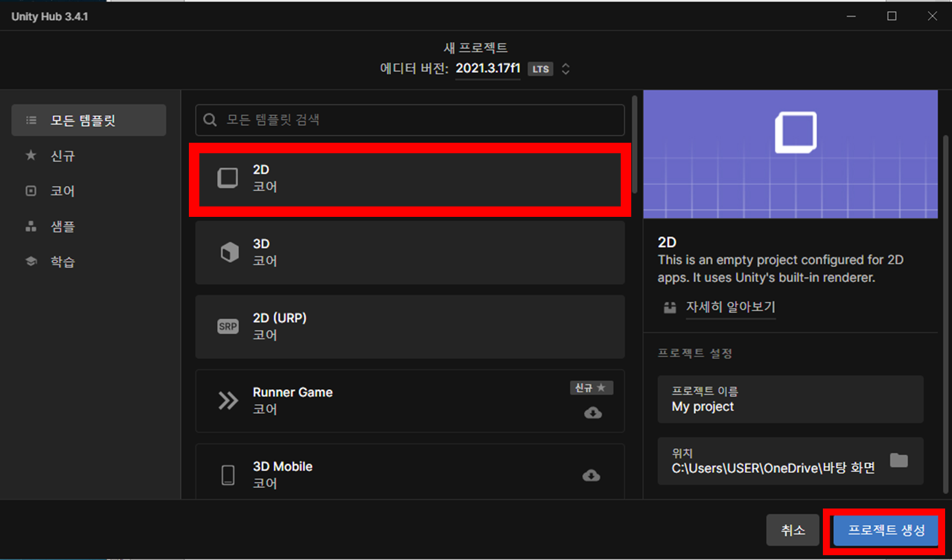Click the 취소 button
Image resolution: width=952 pixels, height=560 pixels.
(793, 530)
